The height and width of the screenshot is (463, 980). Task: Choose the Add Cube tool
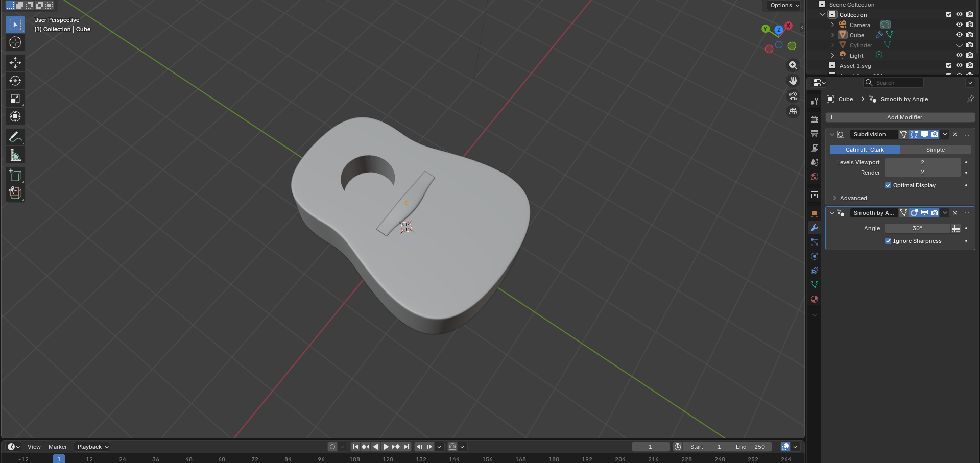15,175
